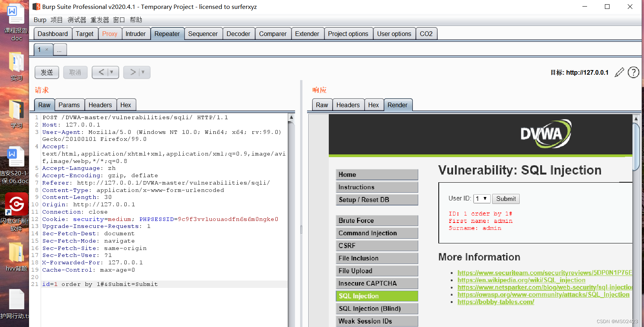Viewport: 644px width, 327px height.
Task: Open the hvv背题 folder on desktop
Action: [x=16, y=257]
